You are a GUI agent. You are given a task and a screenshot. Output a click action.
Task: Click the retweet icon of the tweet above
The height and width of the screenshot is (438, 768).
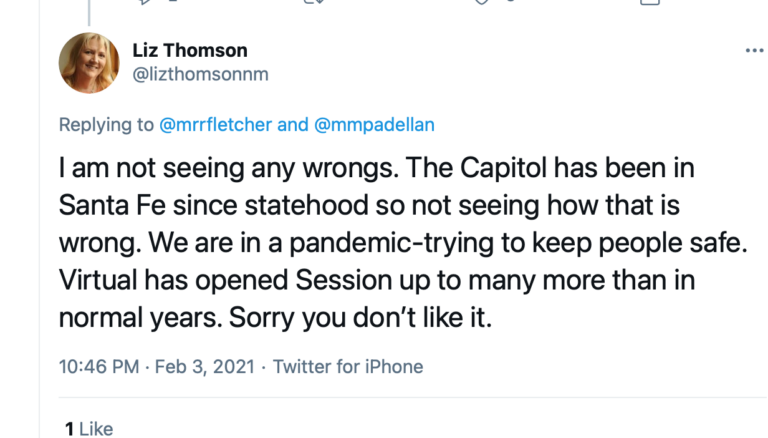pyautogui.click(x=315, y=3)
